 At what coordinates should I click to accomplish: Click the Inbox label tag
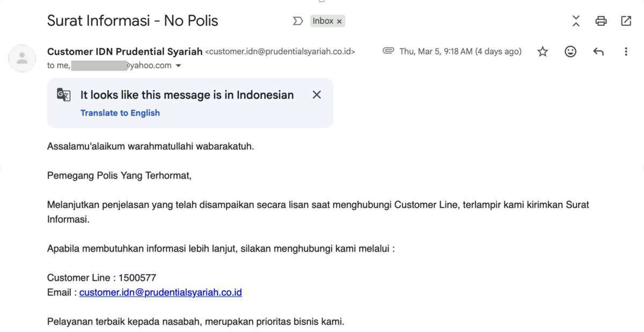(323, 21)
